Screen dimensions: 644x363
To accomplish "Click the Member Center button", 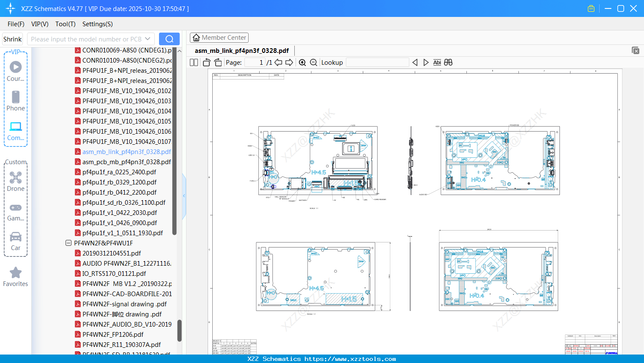I will pyautogui.click(x=219, y=38).
